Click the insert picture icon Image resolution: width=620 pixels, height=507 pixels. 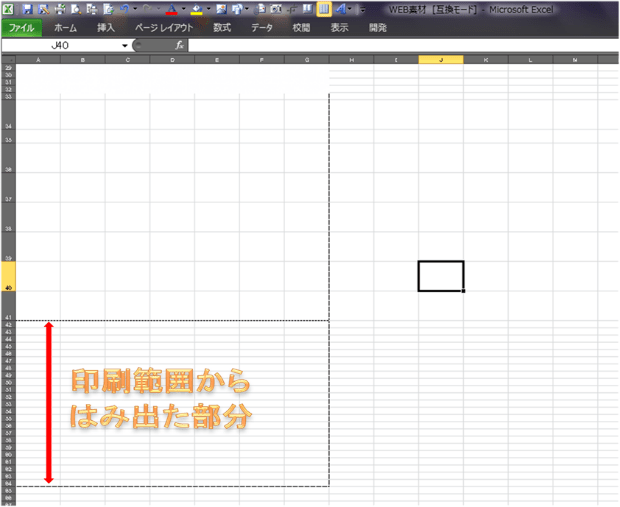pyautogui.click(x=221, y=9)
